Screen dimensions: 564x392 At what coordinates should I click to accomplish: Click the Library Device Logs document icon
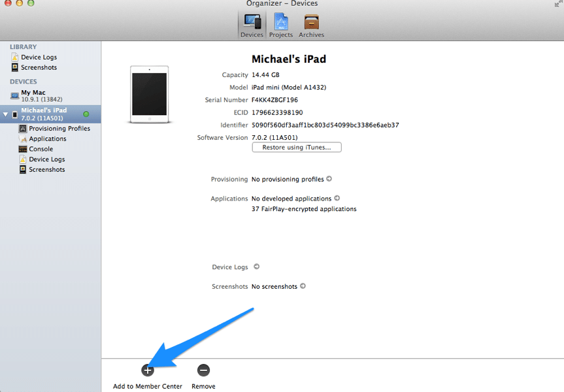click(15, 57)
